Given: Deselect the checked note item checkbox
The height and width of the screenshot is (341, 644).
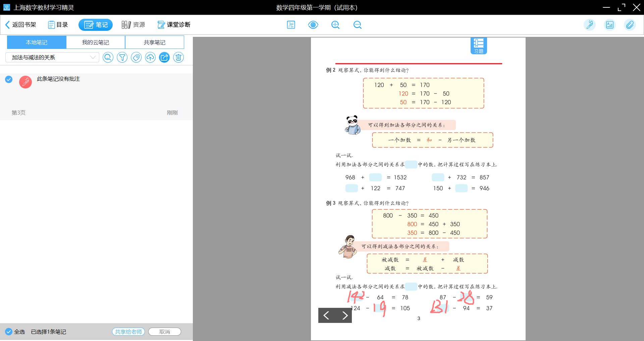Looking at the screenshot, I should (9, 79).
